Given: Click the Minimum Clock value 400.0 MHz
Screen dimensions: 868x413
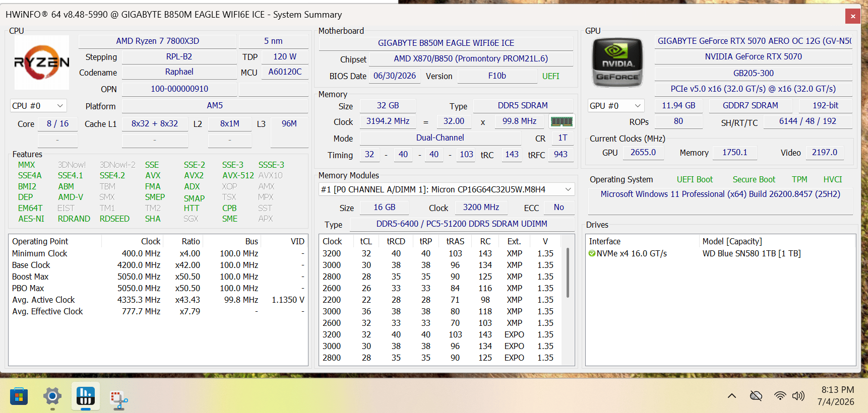Looking at the screenshot, I should point(141,253).
